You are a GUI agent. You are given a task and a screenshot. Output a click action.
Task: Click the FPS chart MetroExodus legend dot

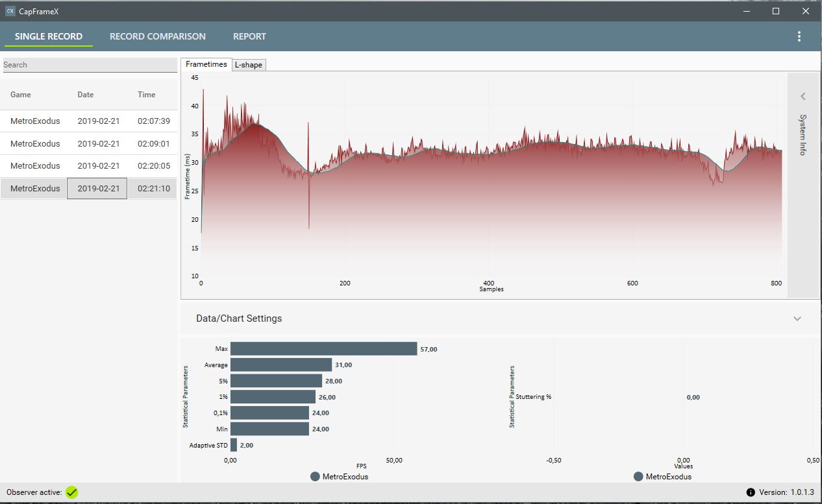[315, 477]
